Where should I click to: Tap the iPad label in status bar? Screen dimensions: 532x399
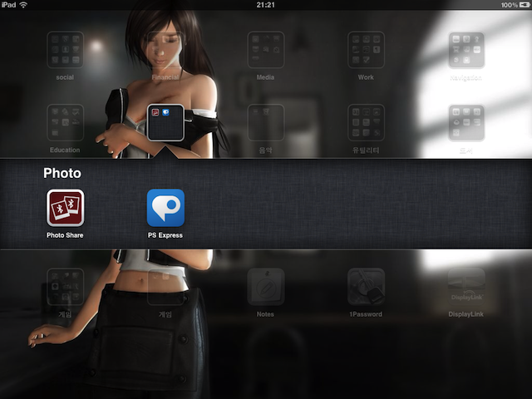click(x=8, y=5)
